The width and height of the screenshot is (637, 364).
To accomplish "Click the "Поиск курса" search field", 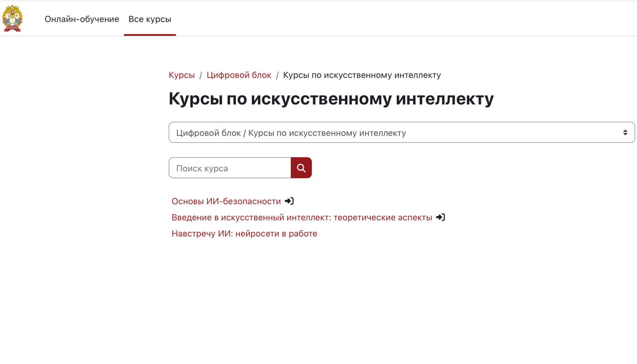I will pyautogui.click(x=229, y=168).
